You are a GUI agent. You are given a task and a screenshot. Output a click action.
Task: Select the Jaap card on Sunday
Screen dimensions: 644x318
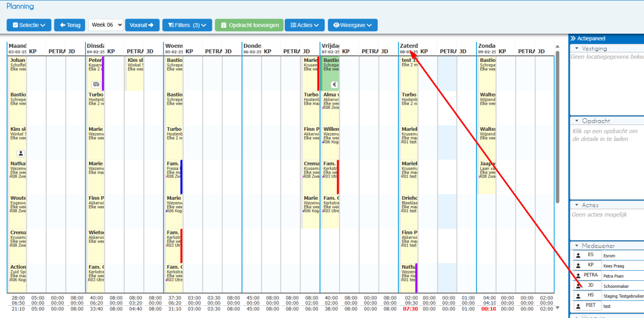487,177
